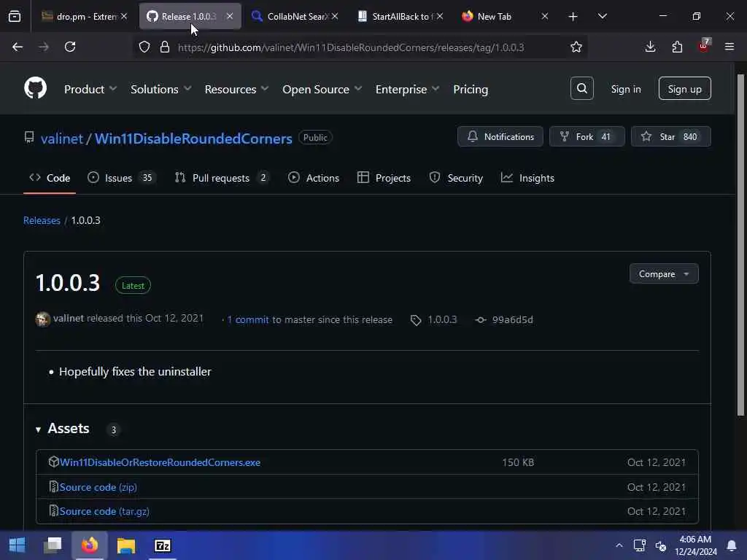Expand the Resources menu
This screenshot has width=747, height=560.
point(236,89)
